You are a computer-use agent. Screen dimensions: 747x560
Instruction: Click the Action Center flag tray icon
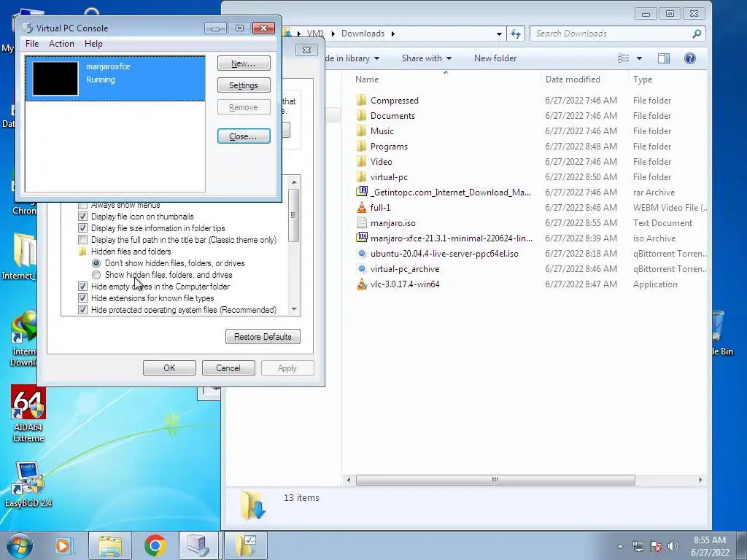tap(656, 546)
